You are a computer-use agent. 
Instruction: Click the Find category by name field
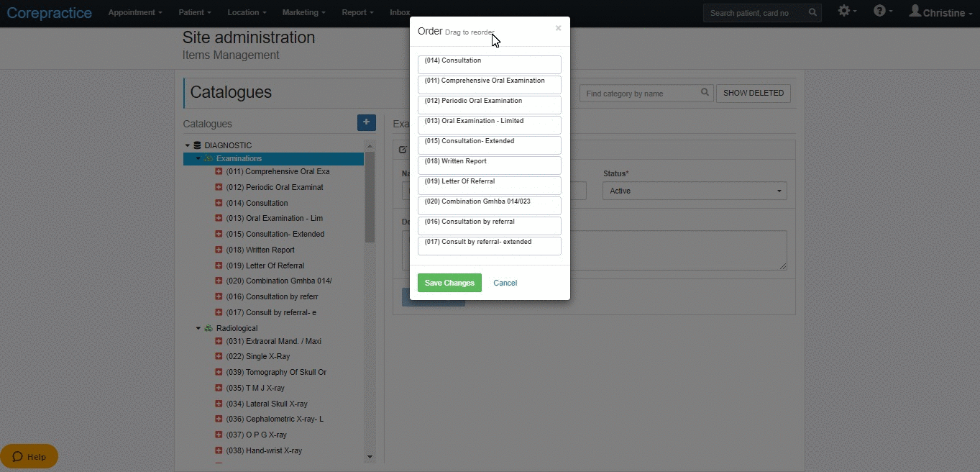click(x=639, y=94)
